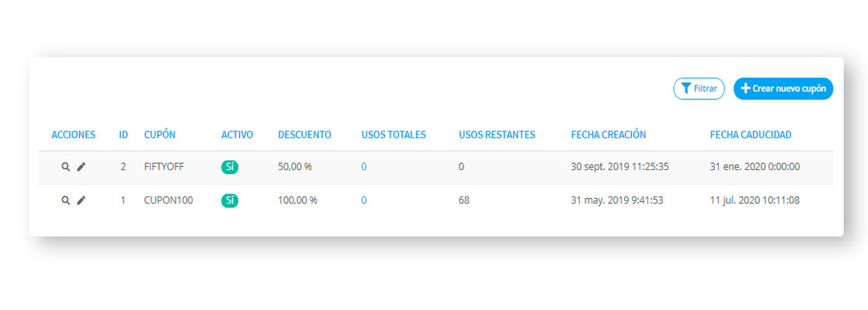Sort by the ACCIONES column header
This screenshot has width=868, height=310.
coord(74,134)
